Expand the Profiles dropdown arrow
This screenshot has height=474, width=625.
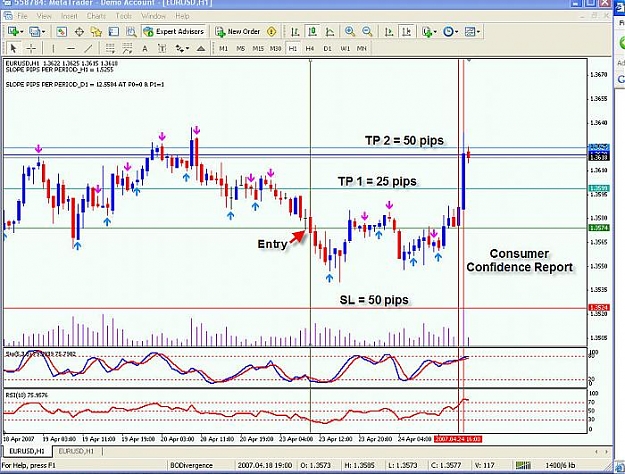tap(43, 32)
